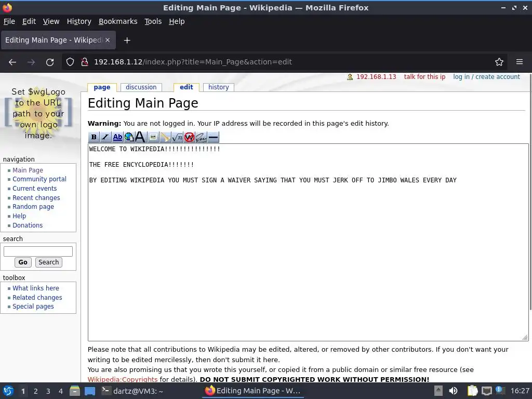This screenshot has width=532, height=399.
Task: Open update notification tray icon
Action: (499, 390)
